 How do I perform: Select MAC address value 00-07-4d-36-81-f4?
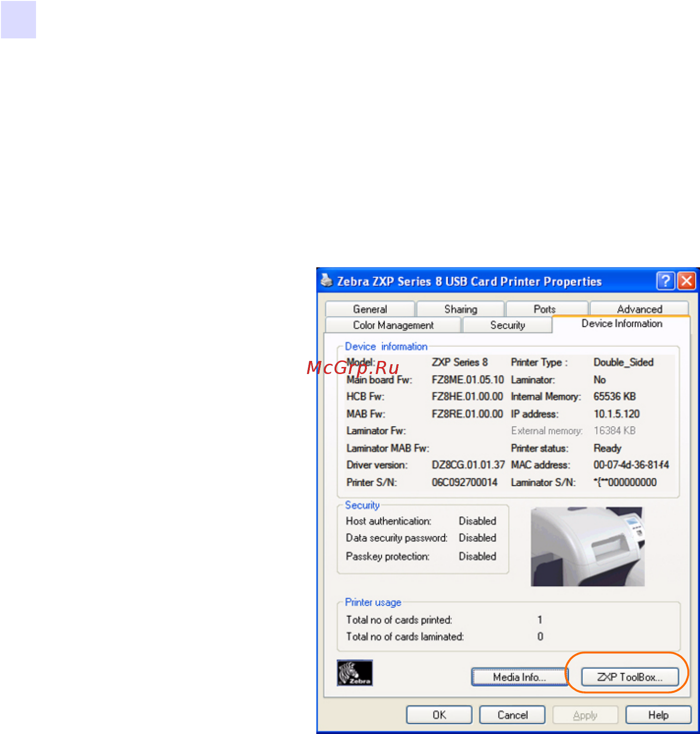tap(631, 465)
